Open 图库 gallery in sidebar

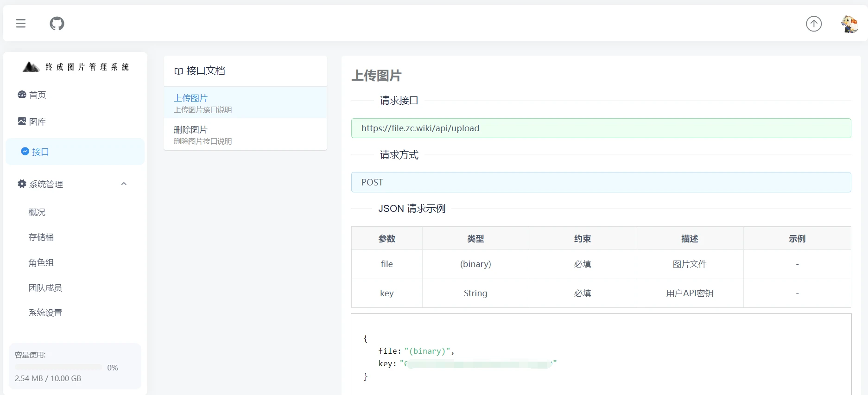38,122
